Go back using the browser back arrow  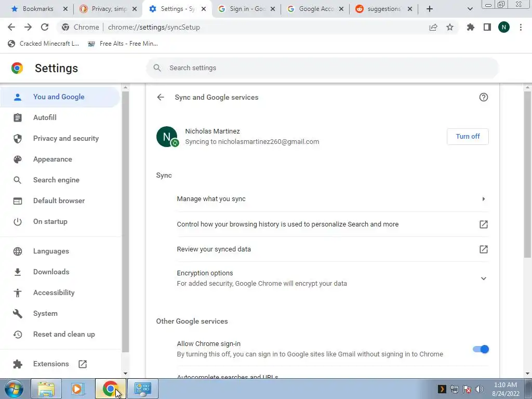(11, 27)
